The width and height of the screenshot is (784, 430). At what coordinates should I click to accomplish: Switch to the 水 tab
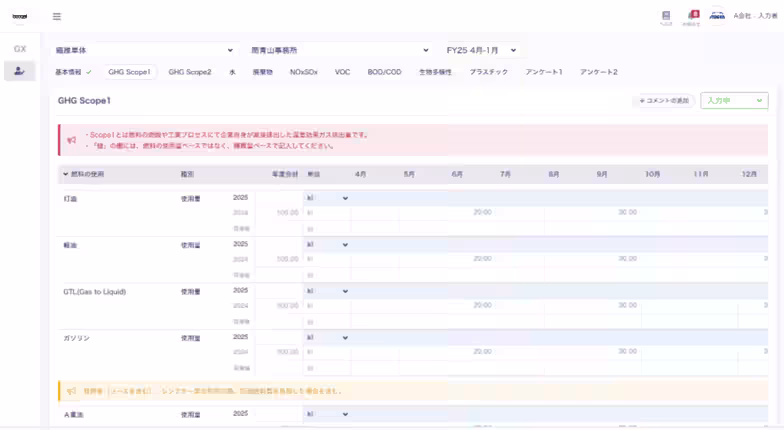click(x=232, y=72)
